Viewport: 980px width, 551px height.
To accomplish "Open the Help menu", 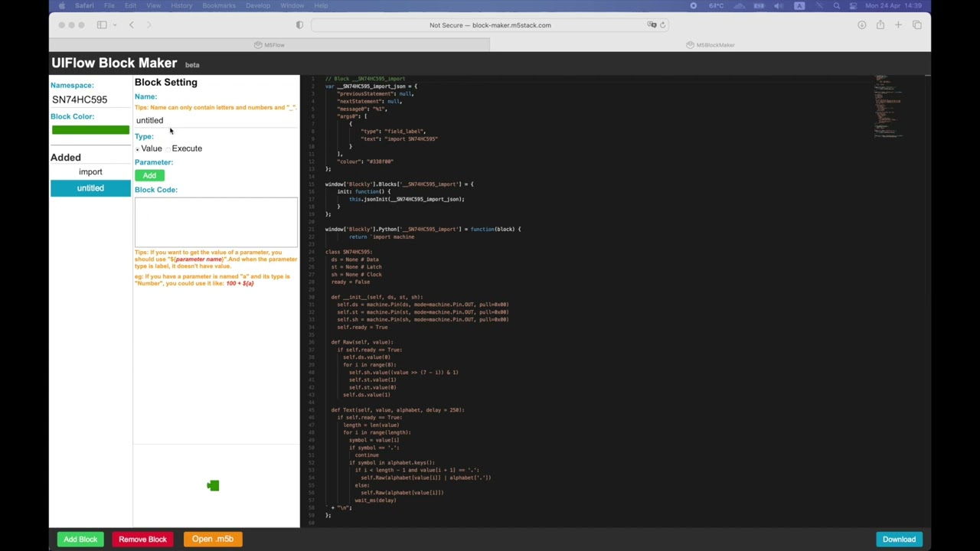I will 321,5.
